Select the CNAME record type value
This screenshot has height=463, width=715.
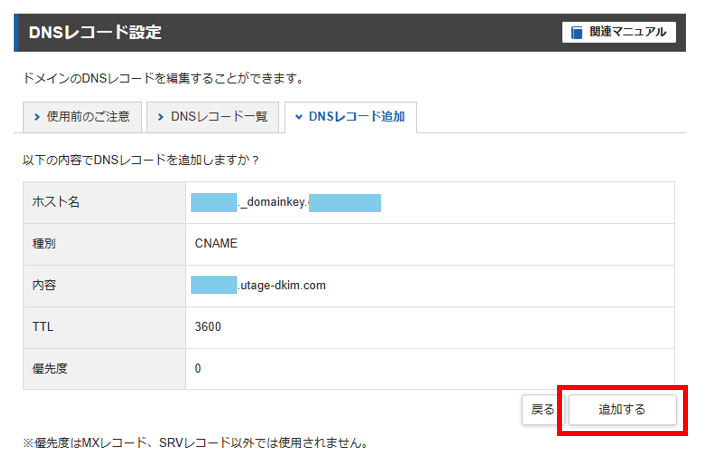[217, 244]
